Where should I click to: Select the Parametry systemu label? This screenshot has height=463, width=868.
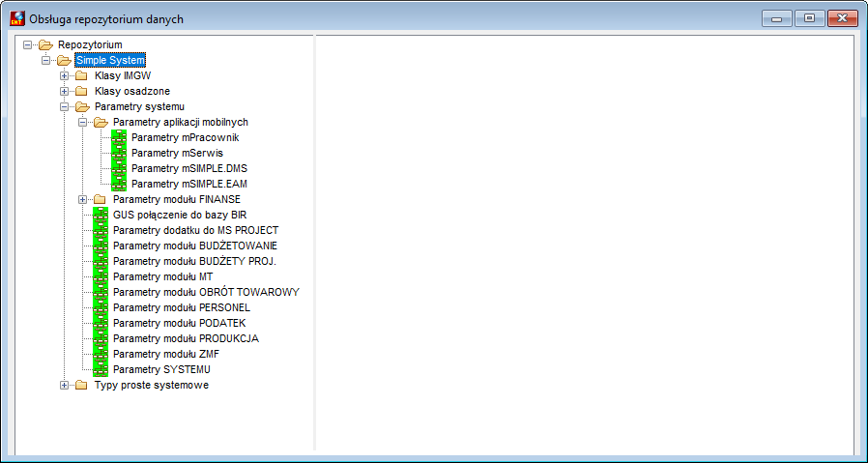click(139, 107)
